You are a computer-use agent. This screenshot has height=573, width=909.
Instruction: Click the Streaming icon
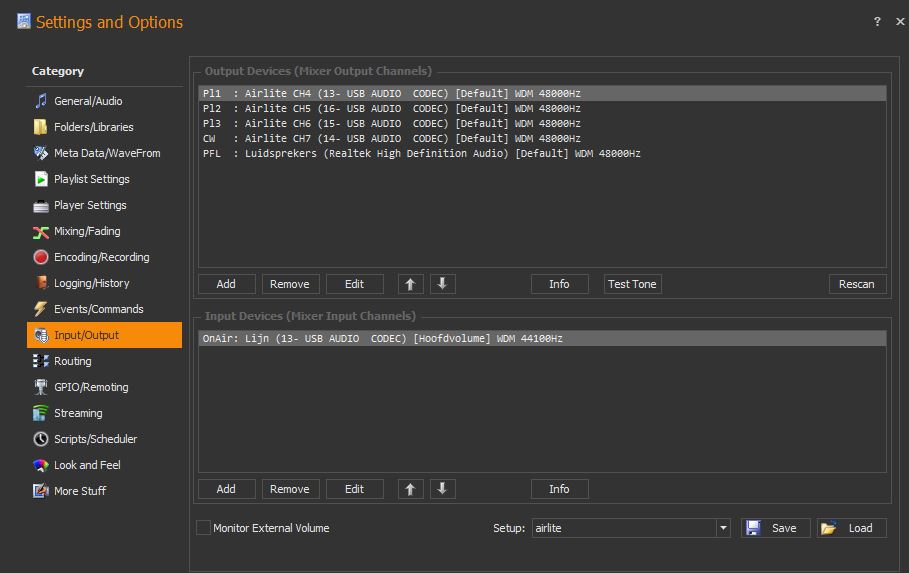[41, 413]
